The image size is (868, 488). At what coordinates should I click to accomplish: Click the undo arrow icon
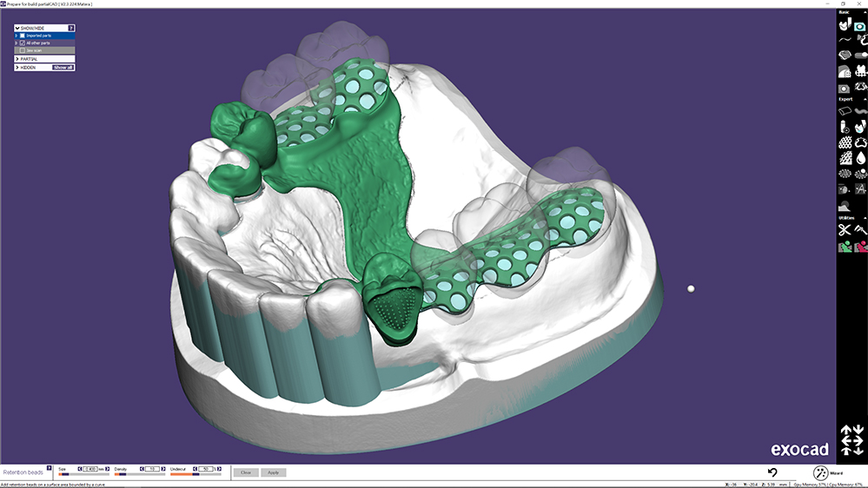click(x=772, y=472)
